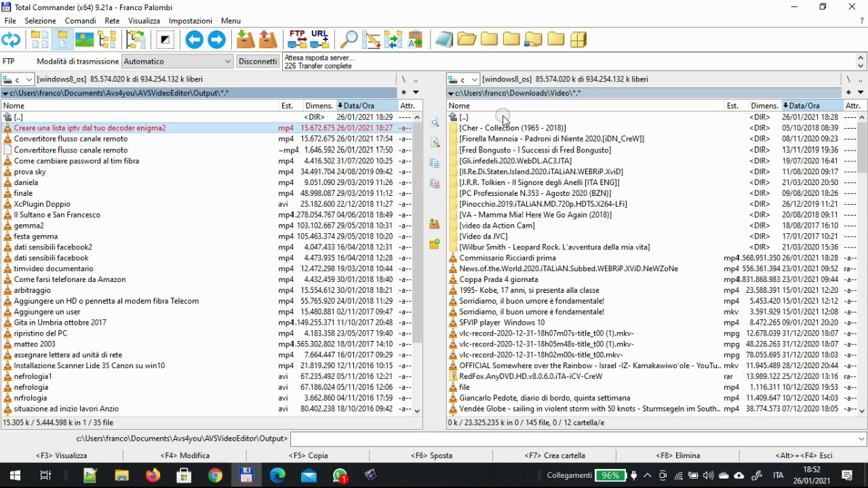The image size is (868, 488).
Task: Click the F6 Sposta button
Action: [431, 455]
